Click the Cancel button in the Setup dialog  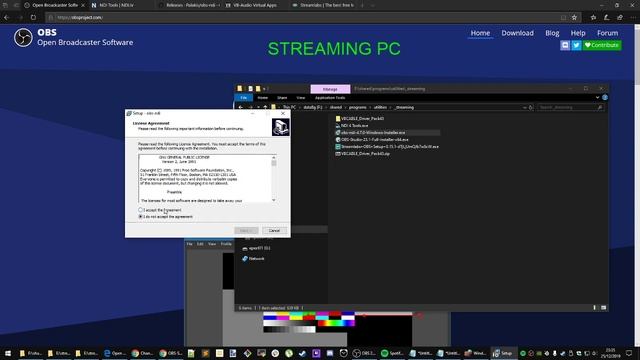click(x=274, y=231)
